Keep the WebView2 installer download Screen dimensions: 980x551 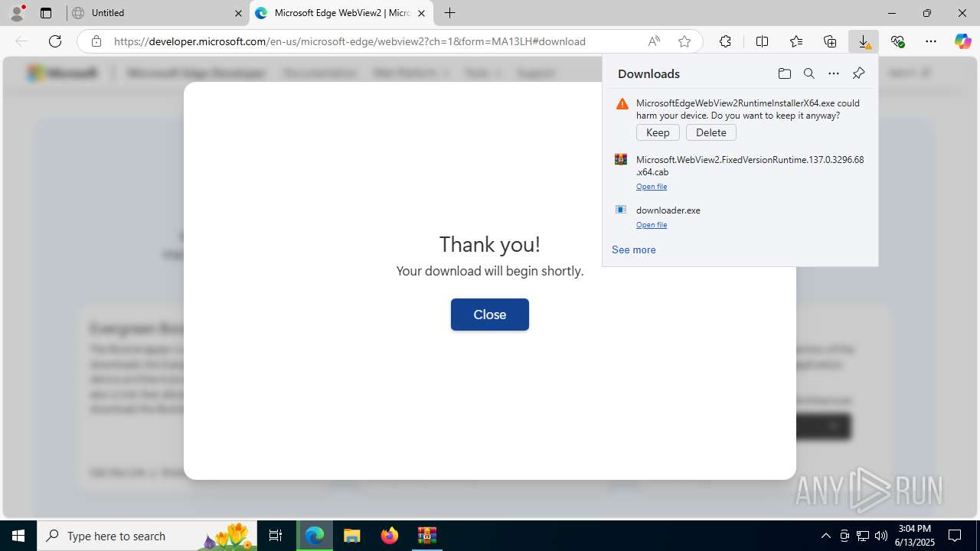[658, 132]
